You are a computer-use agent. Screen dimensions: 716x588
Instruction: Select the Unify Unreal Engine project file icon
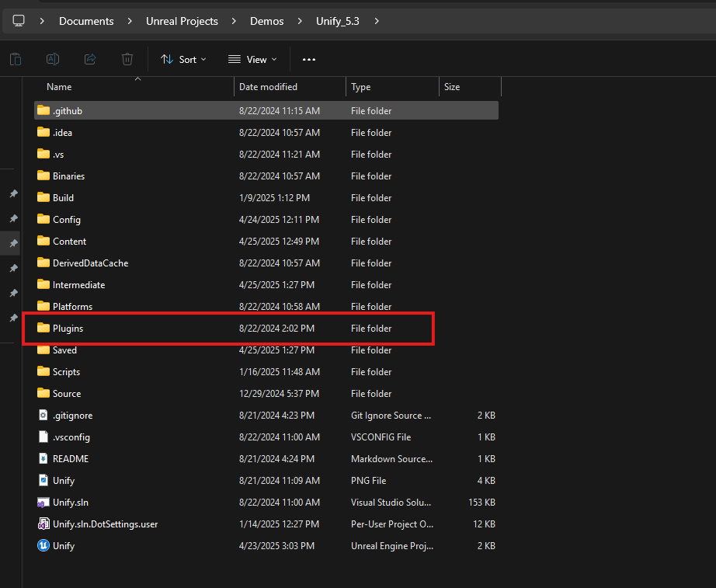coord(43,545)
